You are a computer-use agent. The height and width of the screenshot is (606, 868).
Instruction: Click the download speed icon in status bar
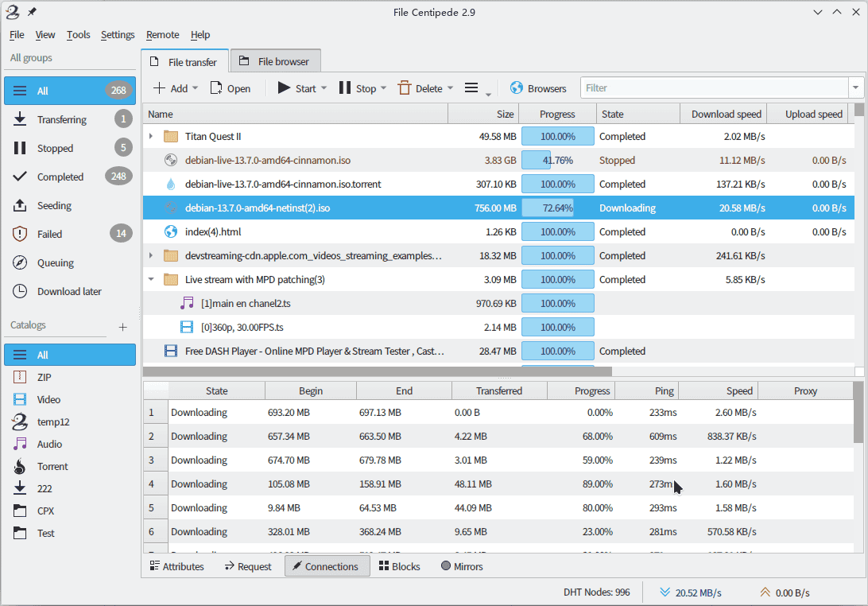click(665, 592)
